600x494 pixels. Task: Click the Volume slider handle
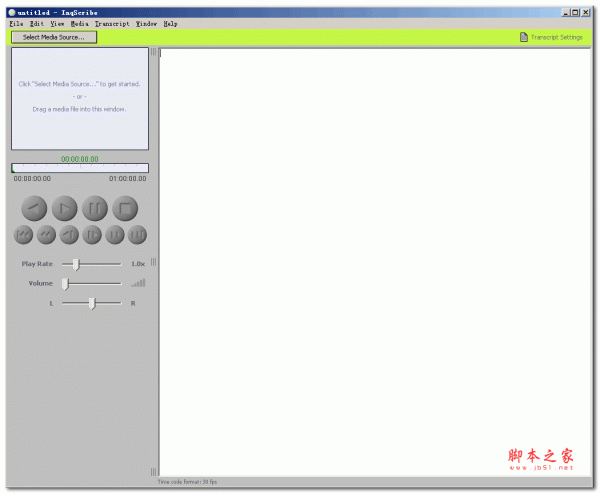click(x=65, y=284)
